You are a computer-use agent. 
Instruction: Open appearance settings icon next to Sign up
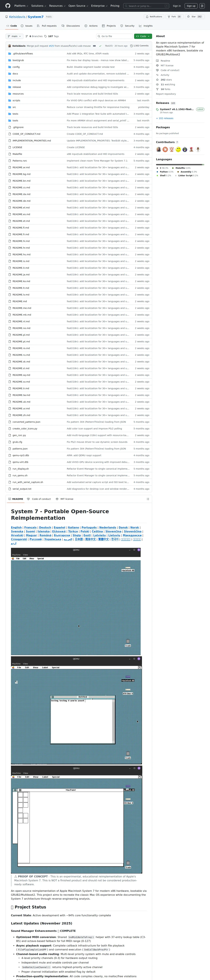[x=202, y=6]
